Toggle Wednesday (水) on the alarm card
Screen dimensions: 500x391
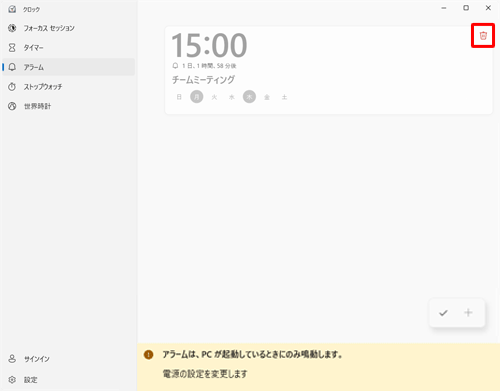(x=232, y=97)
